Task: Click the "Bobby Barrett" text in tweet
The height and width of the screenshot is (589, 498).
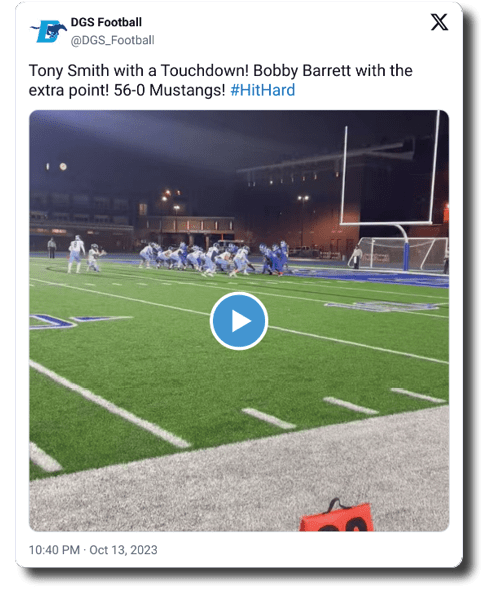Action: tap(302, 71)
